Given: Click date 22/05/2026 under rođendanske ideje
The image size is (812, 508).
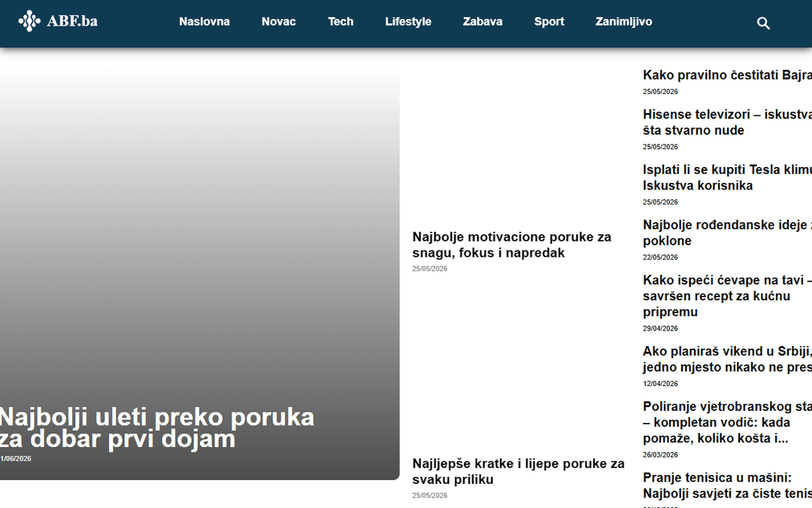Looking at the screenshot, I should [x=660, y=257].
